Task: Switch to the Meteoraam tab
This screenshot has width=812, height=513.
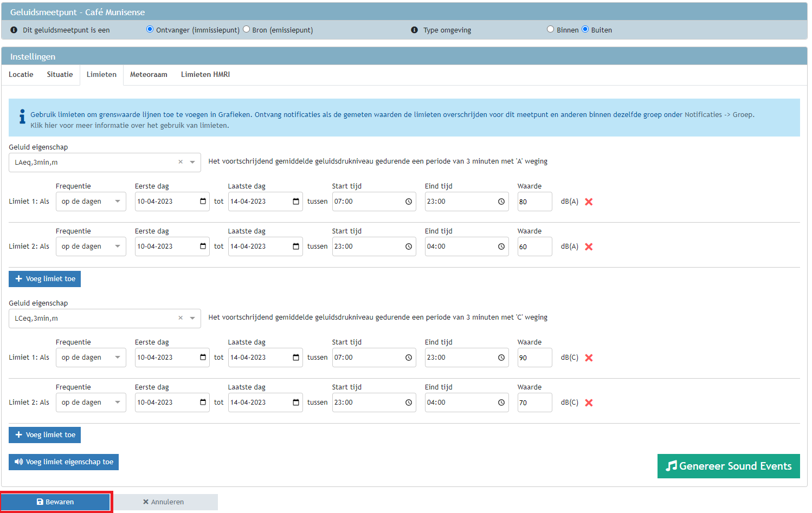Action: pos(149,75)
